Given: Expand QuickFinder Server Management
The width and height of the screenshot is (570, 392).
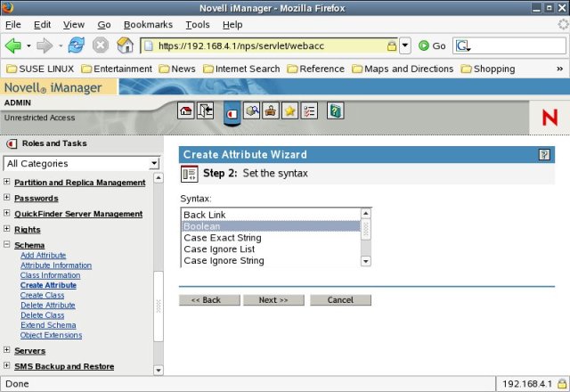Looking at the screenshot, I should click(x=6, y=213).
